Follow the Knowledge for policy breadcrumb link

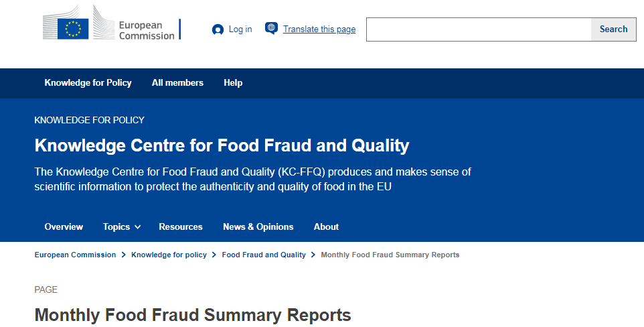169,255
